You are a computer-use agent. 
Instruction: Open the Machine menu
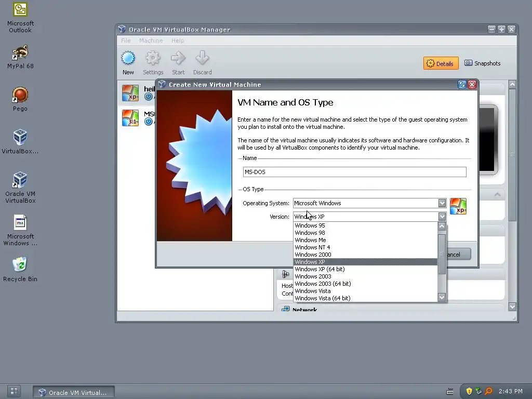pos(151,41)
